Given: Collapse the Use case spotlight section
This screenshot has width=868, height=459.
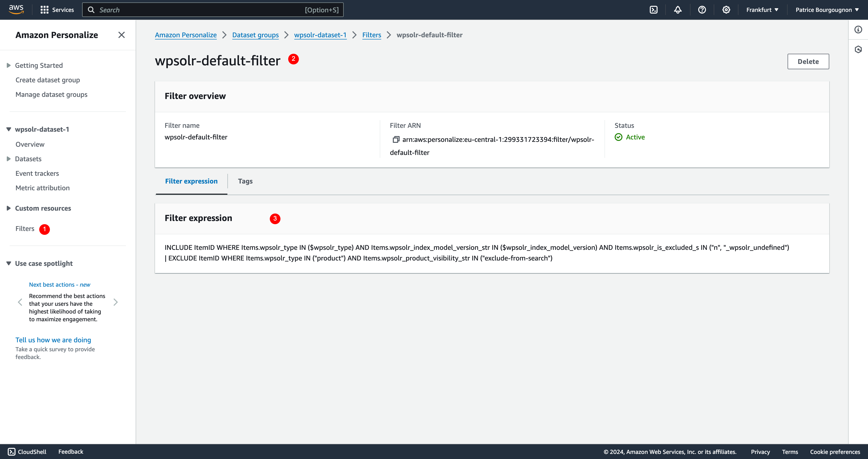Looking at the screenshot, I should (9, 263).
